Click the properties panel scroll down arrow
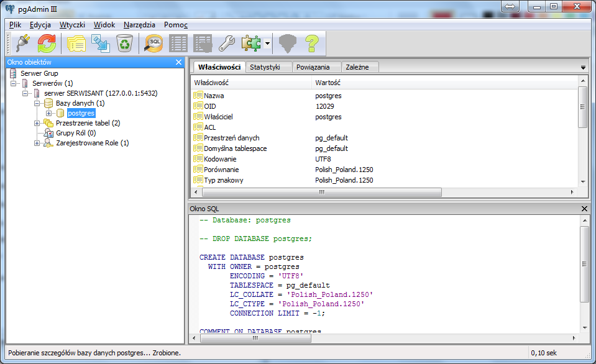This screenshot has height=364, width=596. 583,181
